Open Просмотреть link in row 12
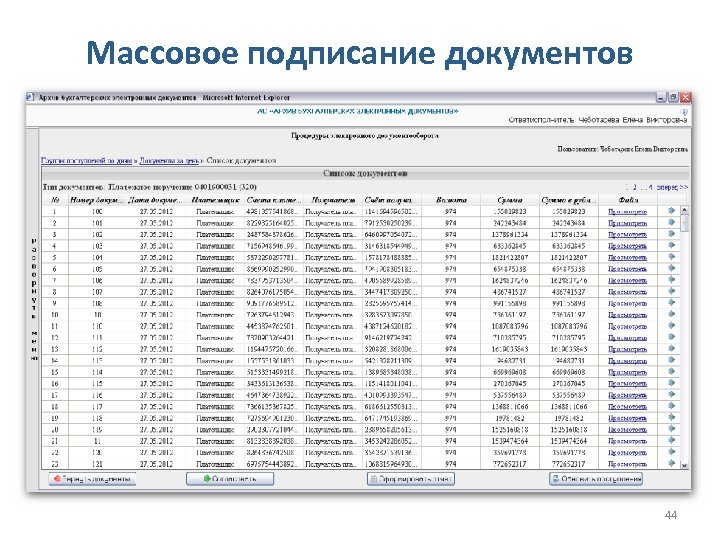This screenshot has width=720, height=540. click(x=627, y=338)
